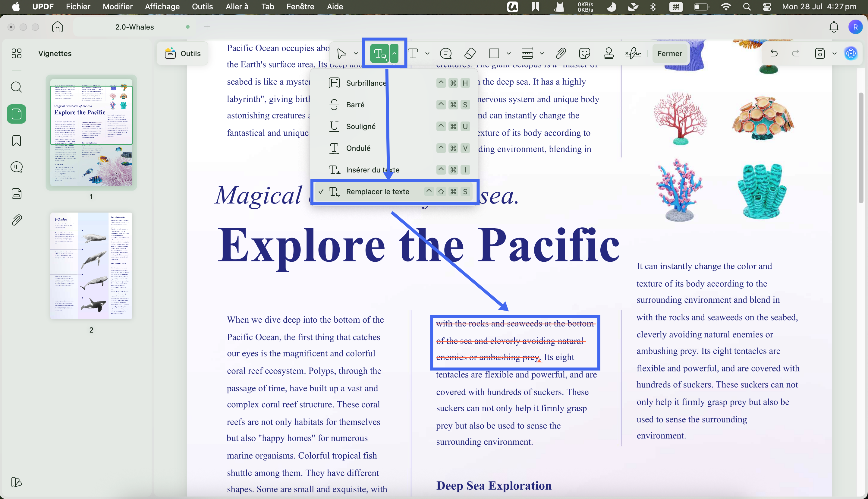Image resolution: width=868 pixels, height=499 pixels.
Task: Open the Outils menu in menu bar
Action: pyautogui.click(x=203, y=7)
